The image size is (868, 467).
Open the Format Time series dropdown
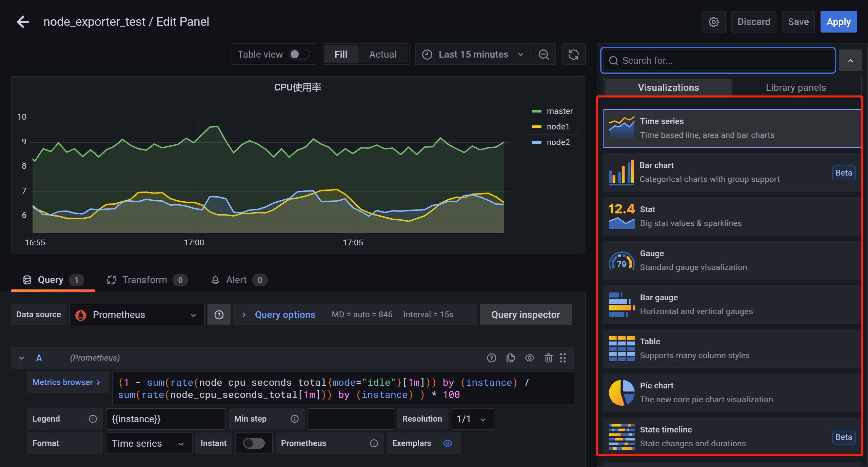pyautogui.click(x=149, y=443)
